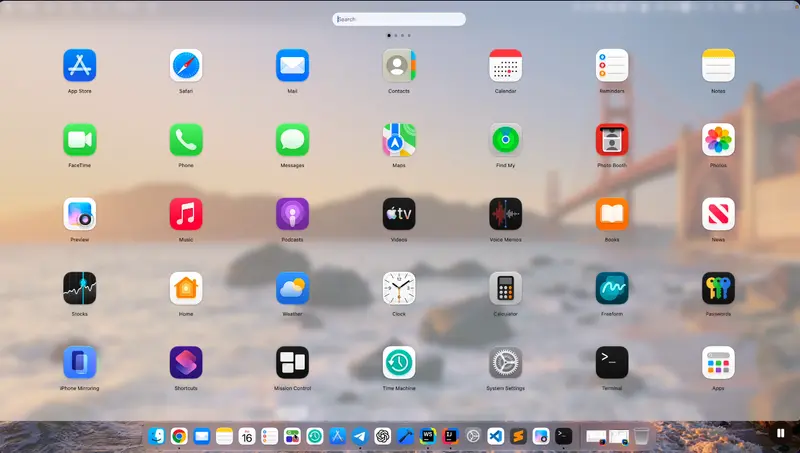
Task: Open Notes from the app grid
Action: [x=718, y=65]
